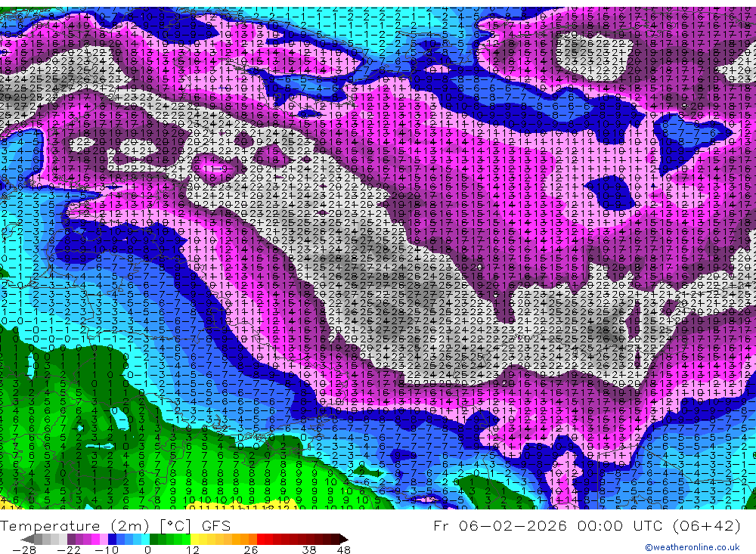Pick the dark purple swatch above -22
Screen dimensions: 756x554
71,540
